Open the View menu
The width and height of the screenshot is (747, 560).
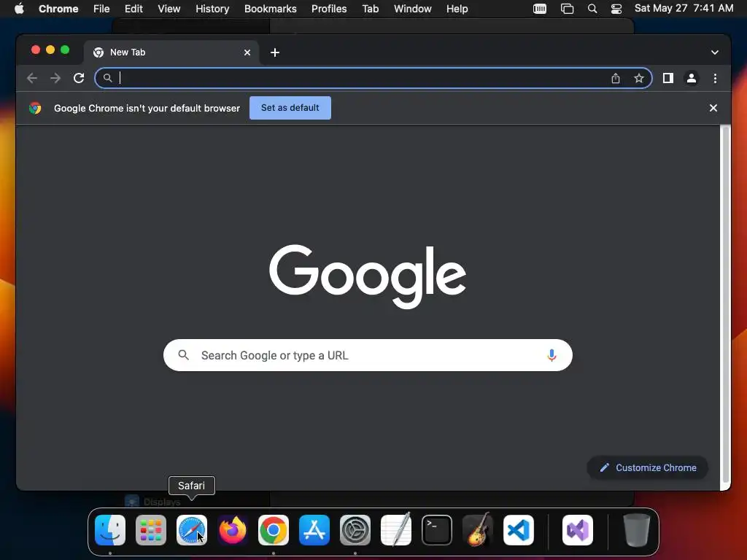point(169,9)
